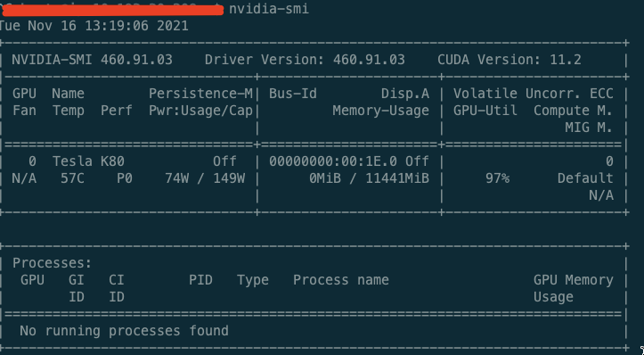
Task: Click the 57C temperature reading
Action: click(72, 178)
